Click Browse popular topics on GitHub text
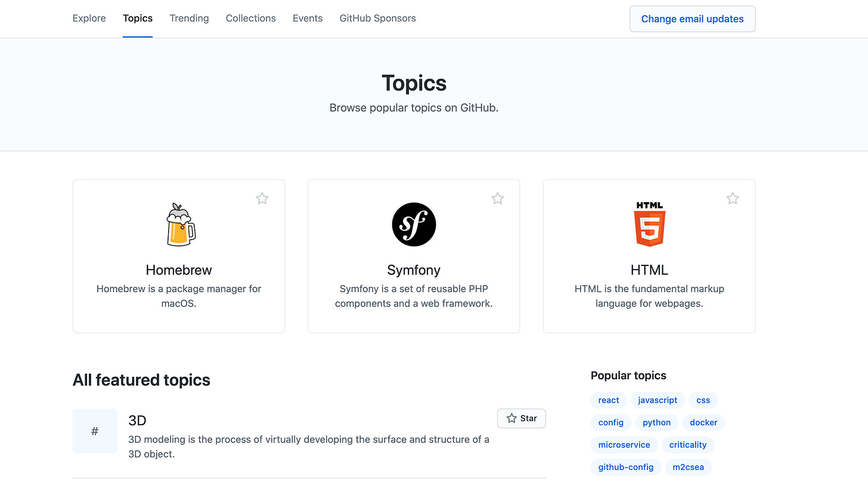The image size is (868, 486). pyautogui.click(x=414, y=109)
